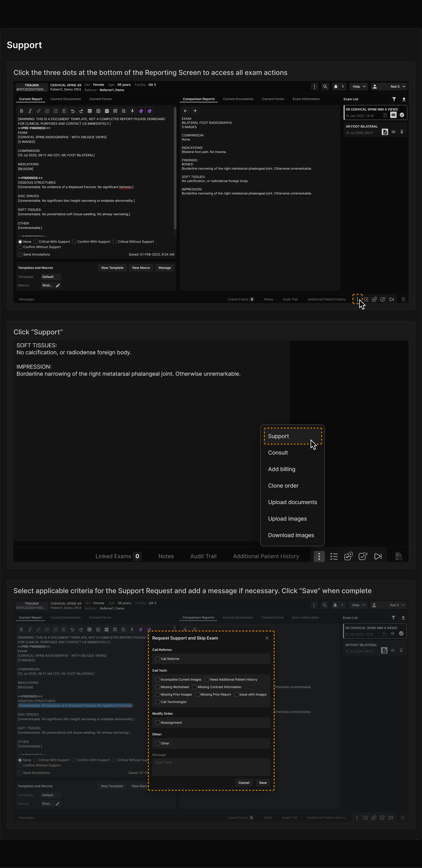Choose Clone order from the menu

293,486
